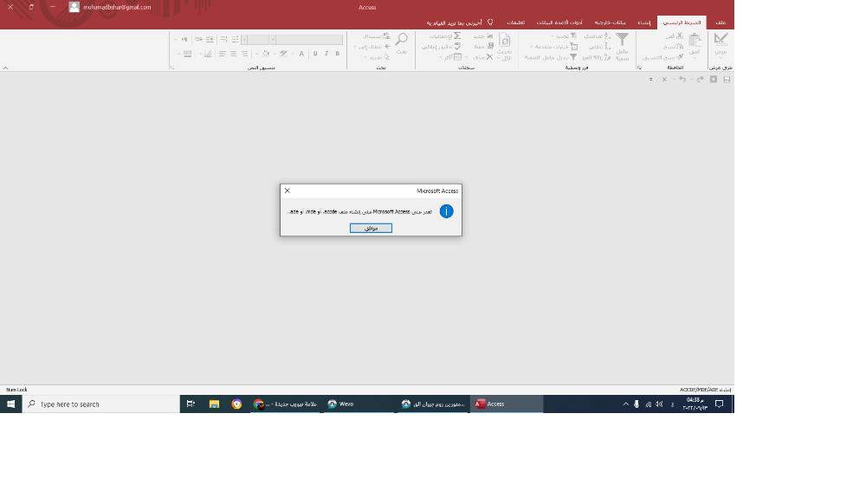The image size is (866, 504).
Task: Show hidden system tray icons
Action: 626,404
